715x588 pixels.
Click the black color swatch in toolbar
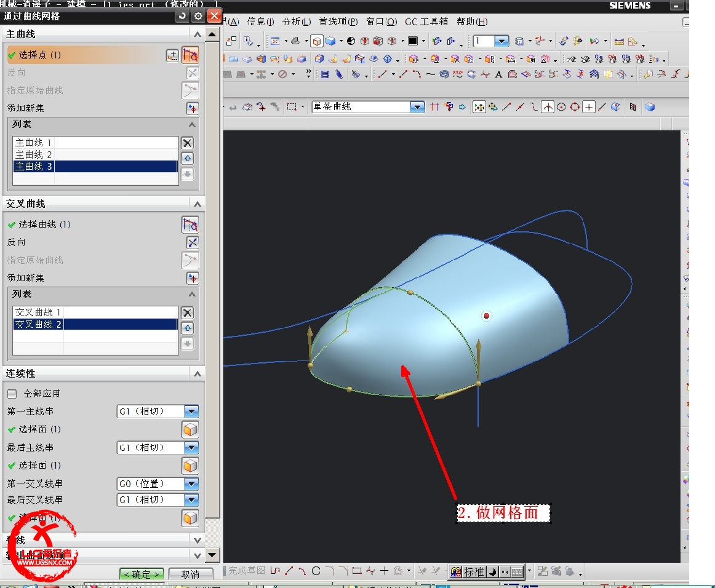(413, 41)
